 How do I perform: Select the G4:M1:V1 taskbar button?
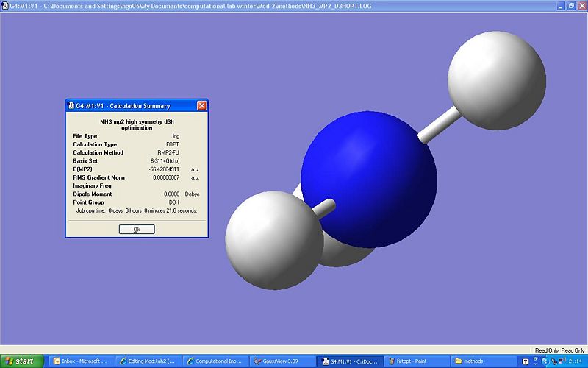[348, 361]
